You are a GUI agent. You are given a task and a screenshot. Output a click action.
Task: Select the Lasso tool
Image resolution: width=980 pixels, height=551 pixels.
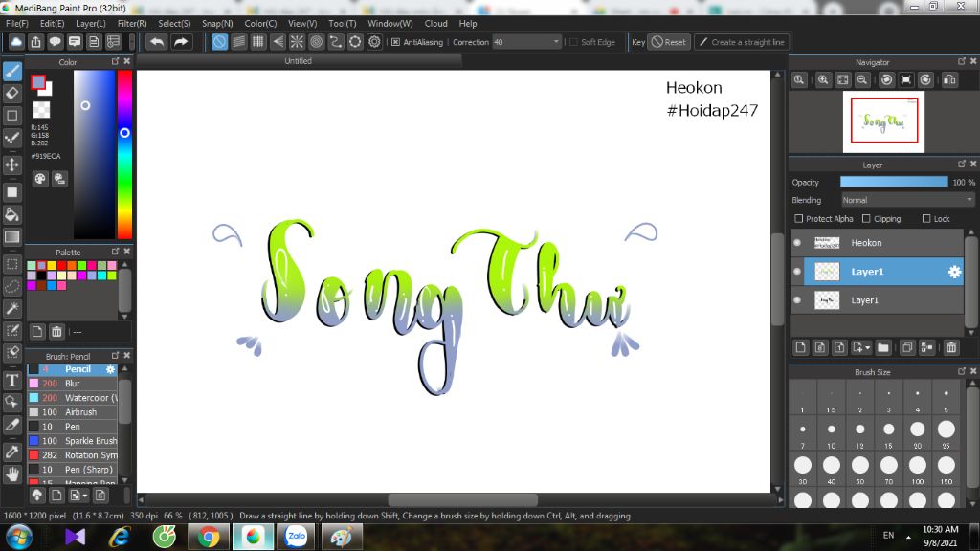point(11,286)
